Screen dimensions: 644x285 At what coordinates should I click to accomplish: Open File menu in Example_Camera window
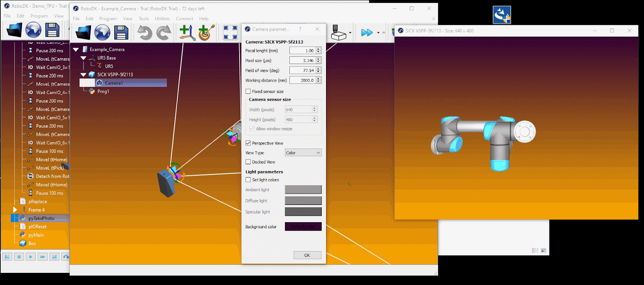coord(76,19)
